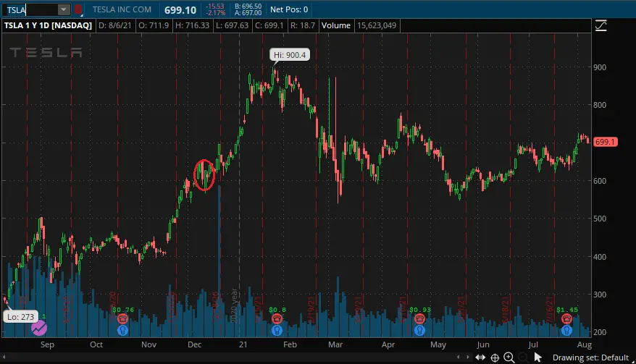Click the $0.8 earnings estimate label
The image size is (636, 364).
pos(277,310)
